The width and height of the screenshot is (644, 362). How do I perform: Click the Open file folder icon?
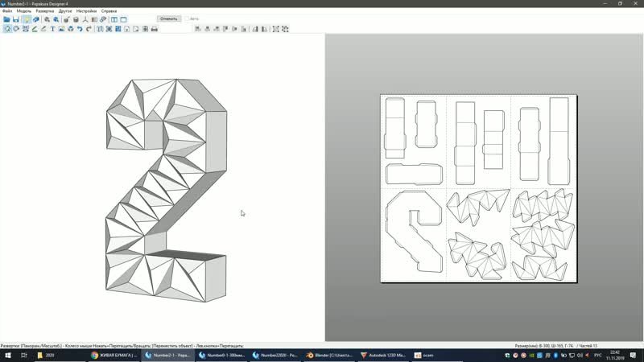click(6, 19)
